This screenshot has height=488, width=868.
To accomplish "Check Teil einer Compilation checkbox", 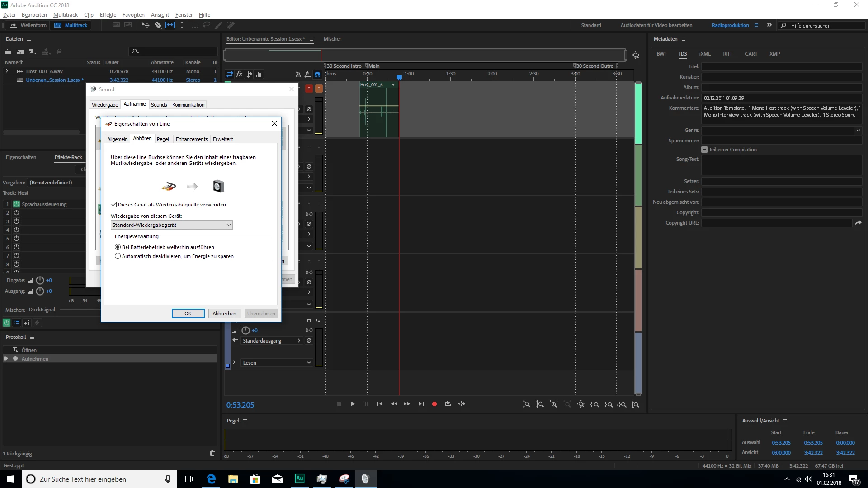I will click(x=704, y=150).
